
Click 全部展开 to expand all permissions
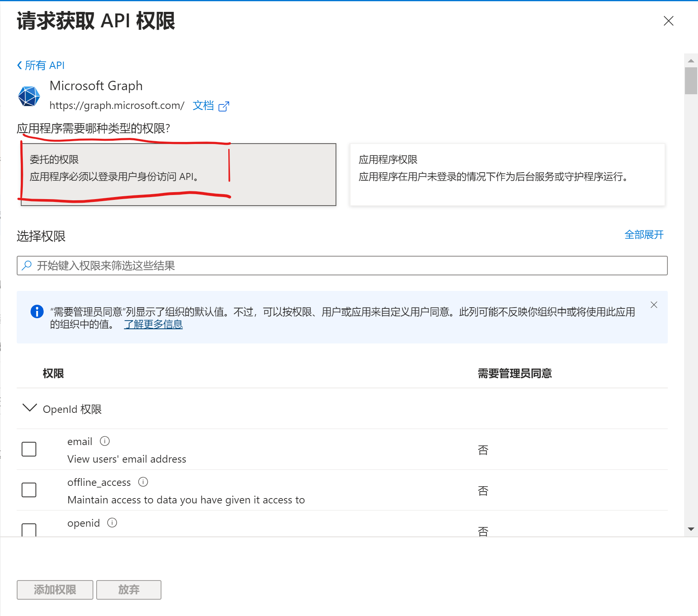[644, 235]
